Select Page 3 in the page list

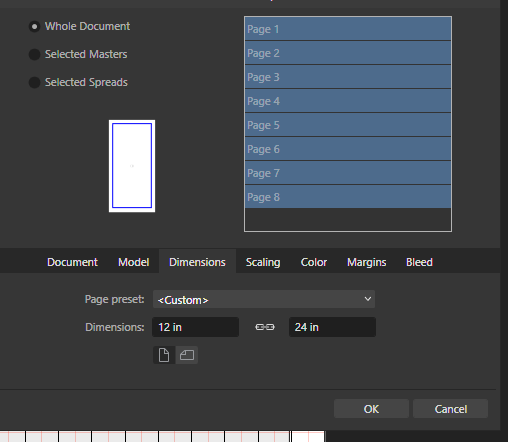click(x=348, y=77)
